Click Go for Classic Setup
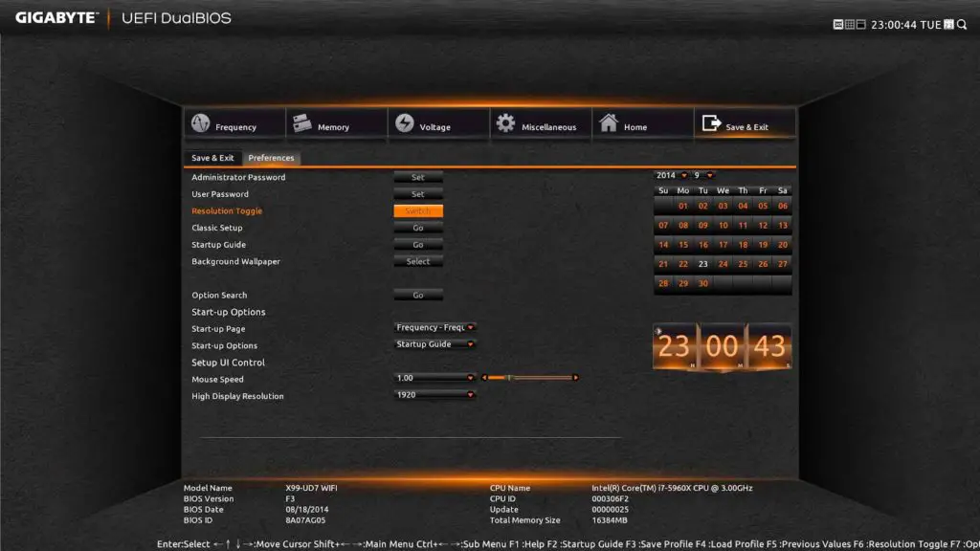Viewport: 980px width, 551px height. click(x=418, y=228)
